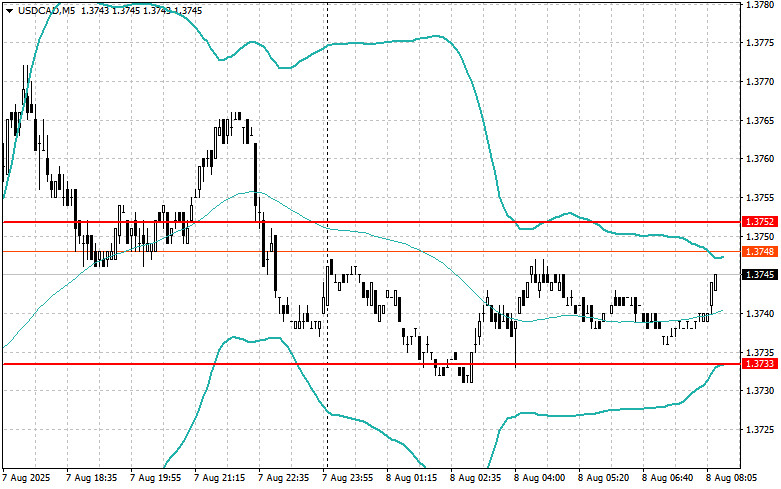
Task: Click the 7 Aug 18:35 time label
Action: pos(91,478)
